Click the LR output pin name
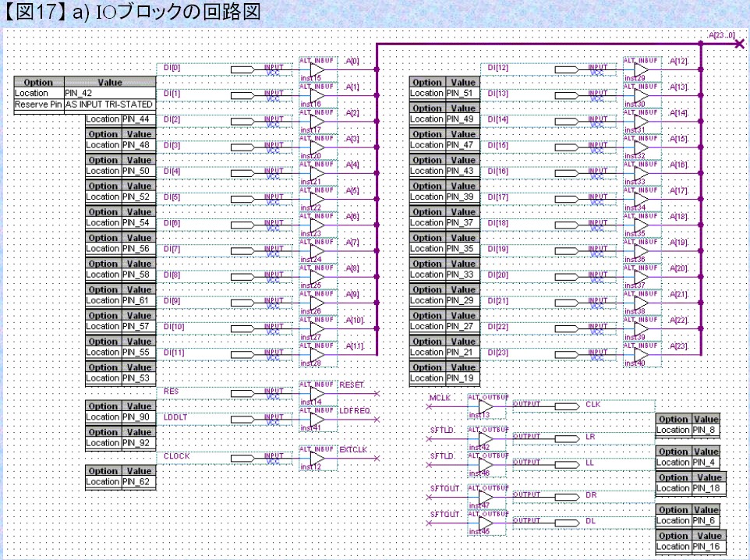This screenshot has width=750, height=560. click(590, 437)
